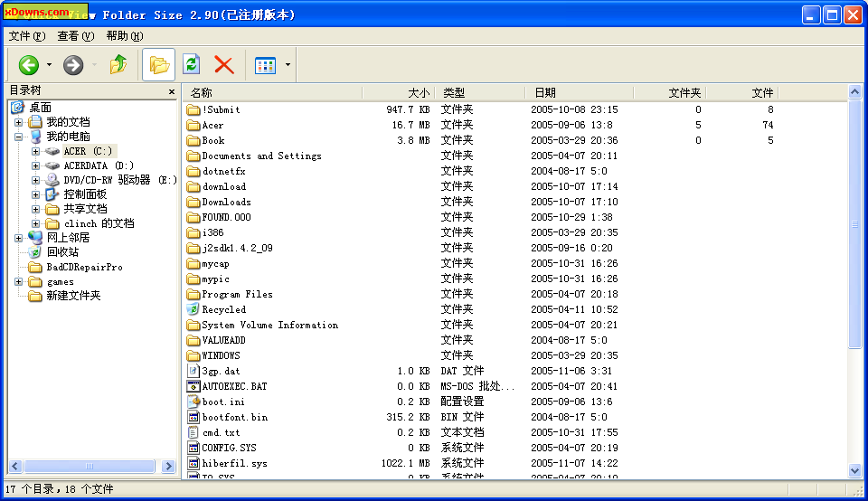Select the Documents and Settings folder
868x501 pixels.
point(261,156)
